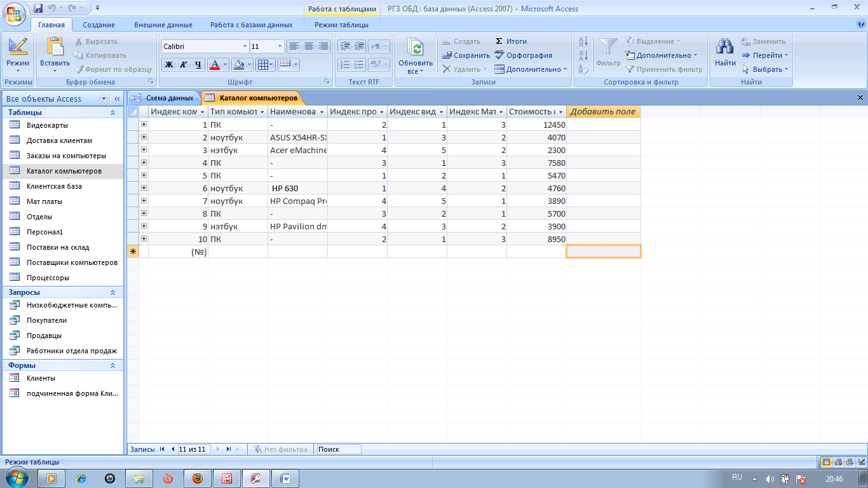Open the Режим view switcher
868x488 pixels.
coord(18,55)
